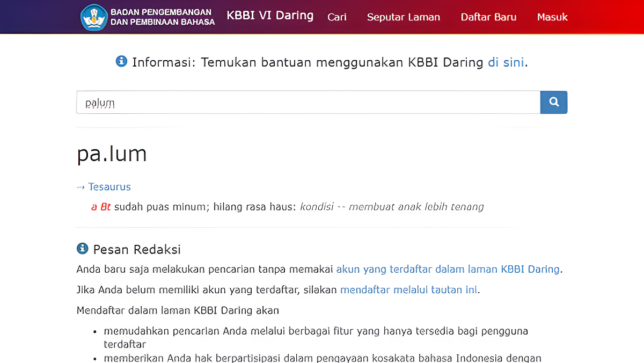644x363 pixels.
Task: Select Daftar Baru to register
Action: [488, 17]
